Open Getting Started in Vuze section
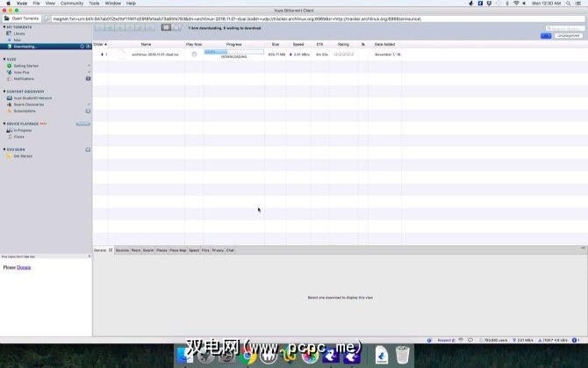Screen dimensions: 588x368 coord(25,66)
